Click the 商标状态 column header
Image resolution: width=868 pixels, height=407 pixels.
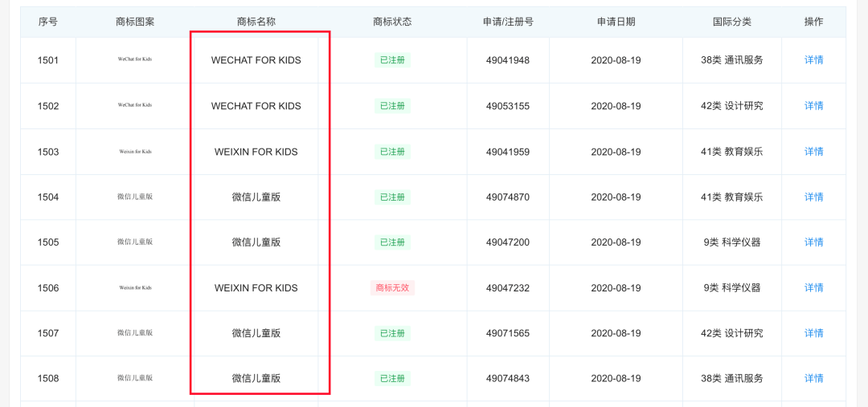(x=392, y=22)
